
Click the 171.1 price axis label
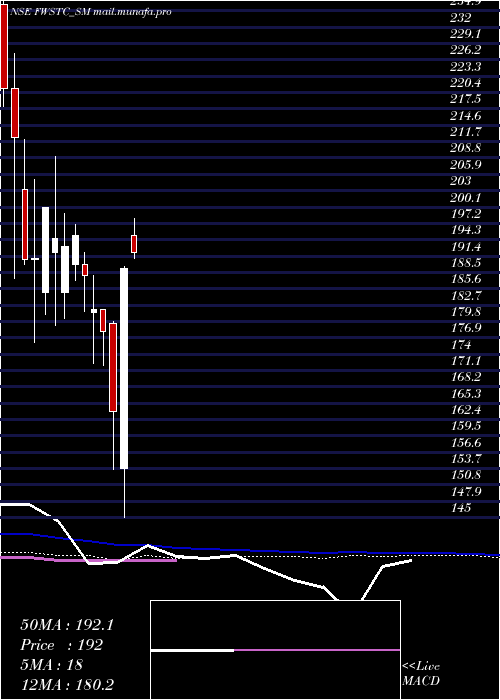point(465,361)
